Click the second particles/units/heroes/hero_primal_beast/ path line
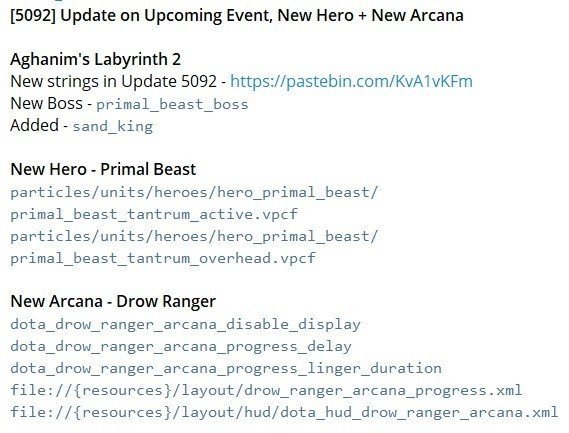Image resolution: width=569 pixels, height=433 pixels. (x=194, y=237)
